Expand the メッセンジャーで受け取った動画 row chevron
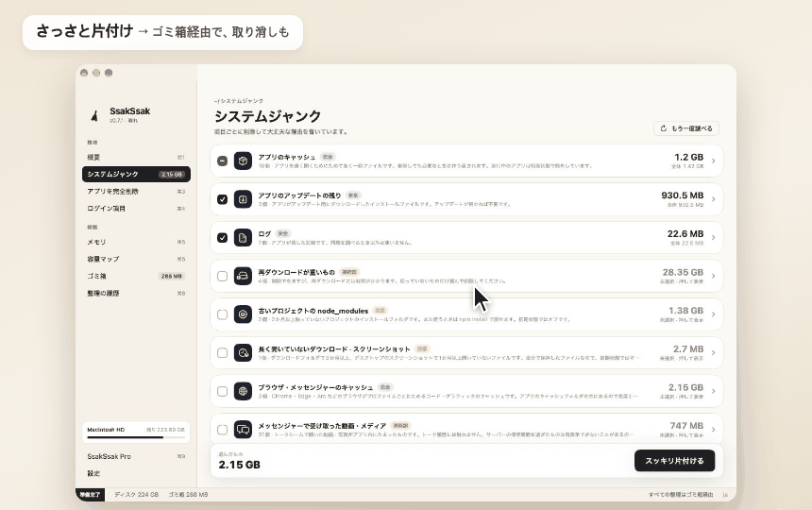Image resolution: width=812 pixels, height=510 pixels. pos(714,429)
